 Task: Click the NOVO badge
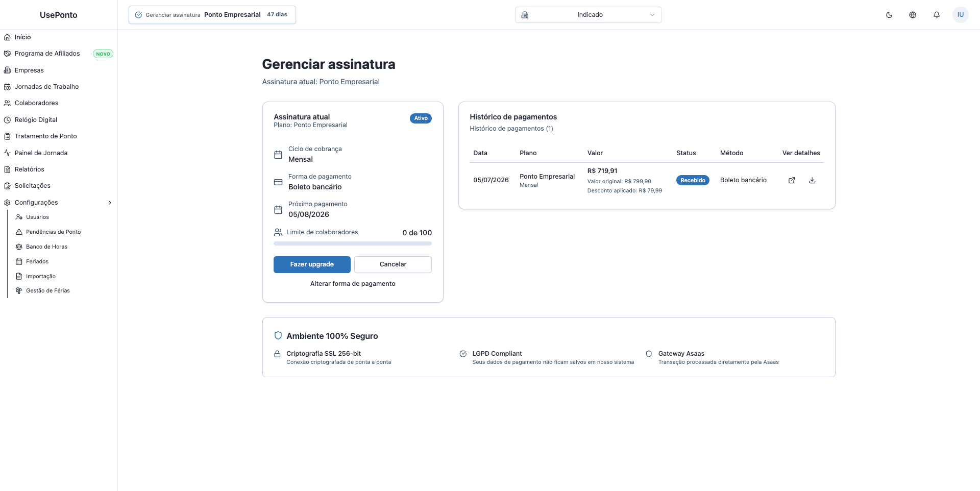(103, 54)
